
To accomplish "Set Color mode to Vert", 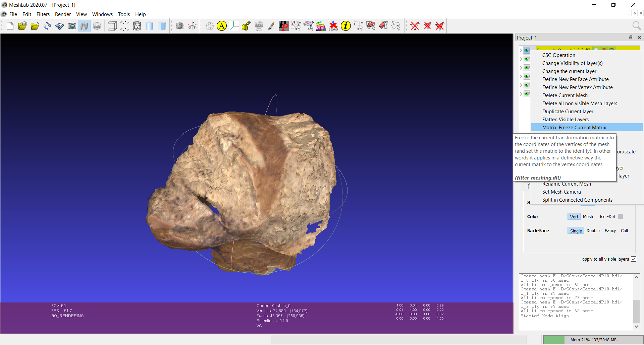I will [574, 217].
